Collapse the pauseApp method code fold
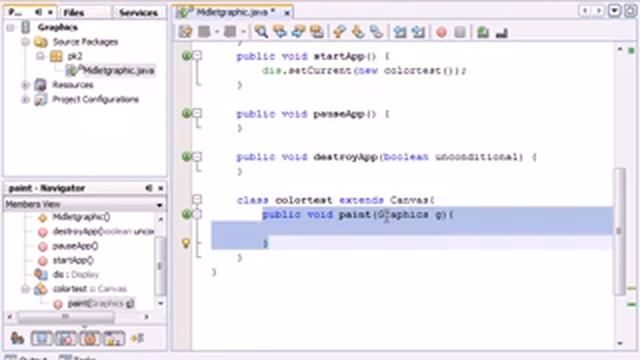The height and width of the screenshot is (360, 640). 198,113
